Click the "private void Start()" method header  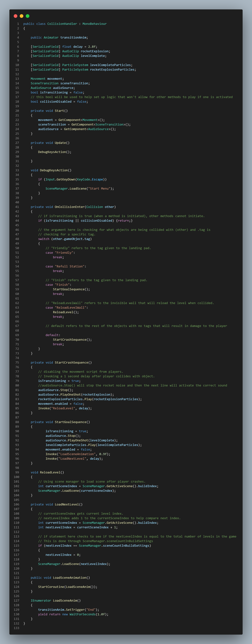[x=49, y=111]
